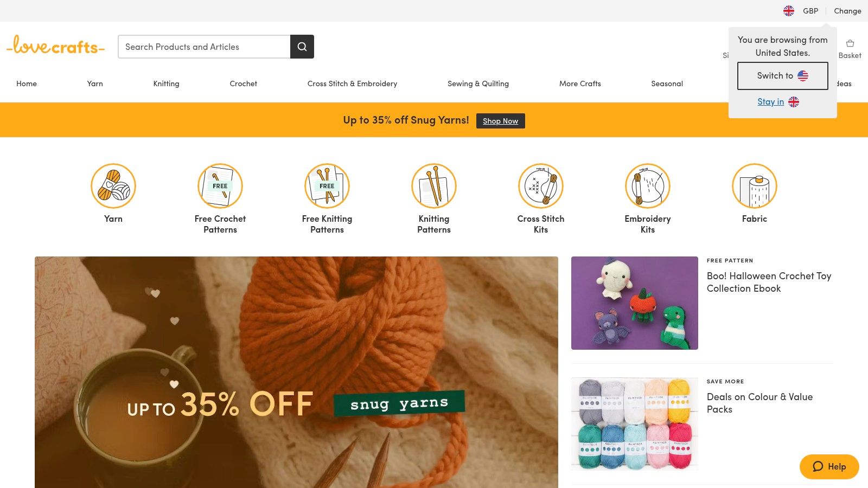Select the Embroidery Kits hoop icon

(648, 186)
